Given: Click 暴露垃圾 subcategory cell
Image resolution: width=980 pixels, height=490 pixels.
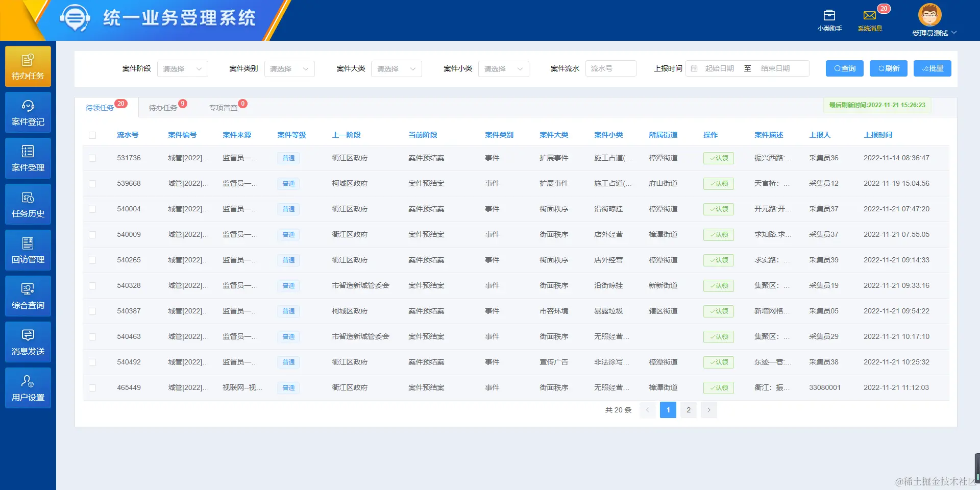Looking at the screenshot, I should [x=608, y=311].
